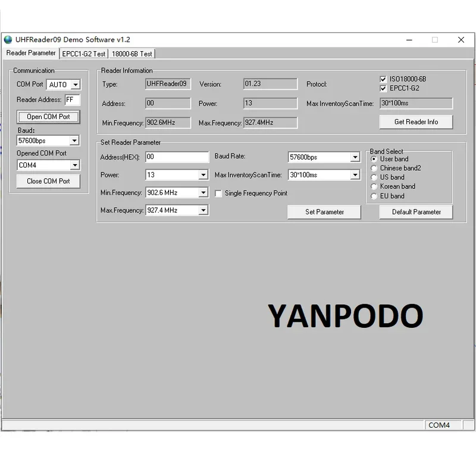The height and width of the screenshot is (476, 476).
Task: Enable the Single Frequency Point checkbox
Action: [218, 194]
